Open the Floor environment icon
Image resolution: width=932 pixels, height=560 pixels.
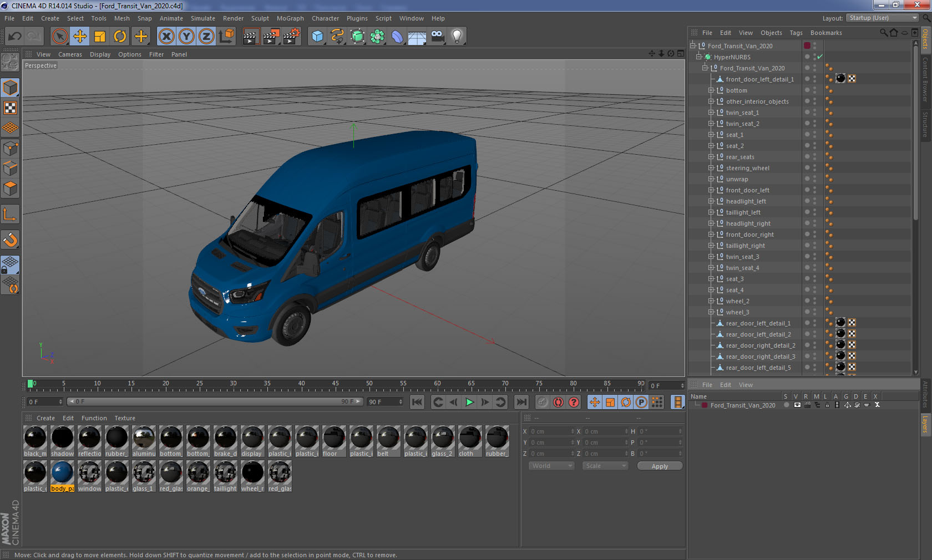point(417,37)
